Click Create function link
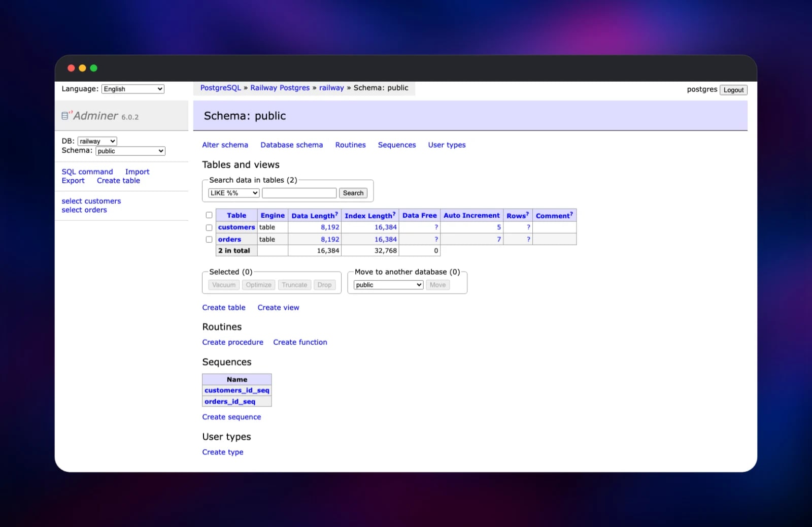The image size is (812, 527). click(x=300, y=342)
